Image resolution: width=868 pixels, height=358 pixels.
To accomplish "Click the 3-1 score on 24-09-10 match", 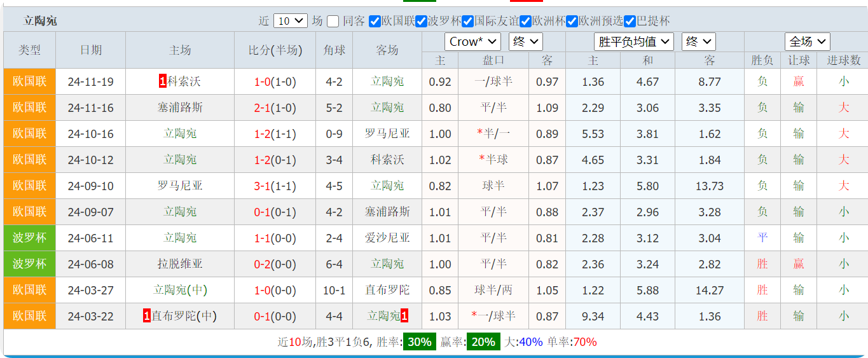I will tap(262, 186).
